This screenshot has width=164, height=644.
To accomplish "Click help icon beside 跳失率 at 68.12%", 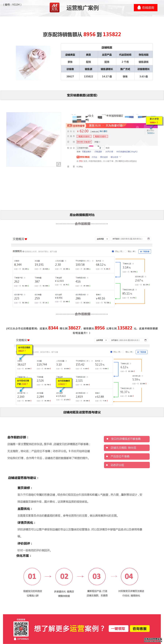I will point(103,261).
